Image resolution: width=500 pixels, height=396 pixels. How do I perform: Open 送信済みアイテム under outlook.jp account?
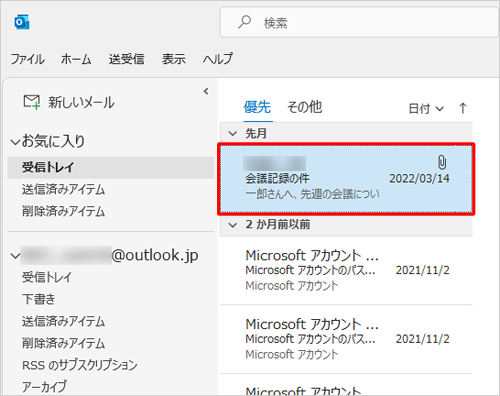tap(63, 321)
